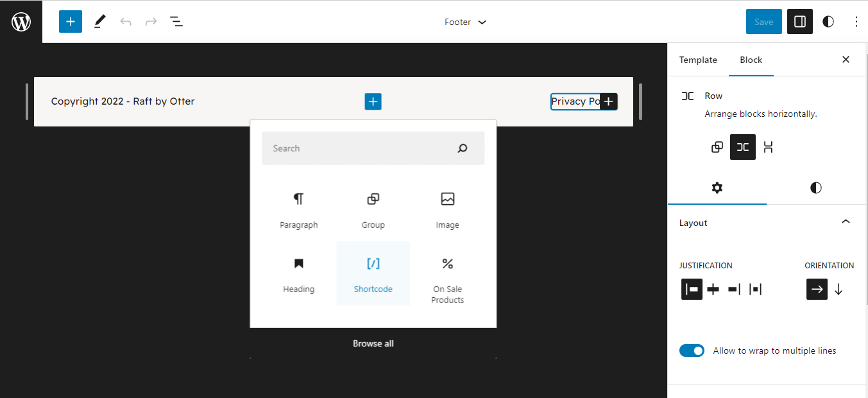Insert the On Sale Products block
This screenshot has height=398, width=868.
[x=447, y=273]
